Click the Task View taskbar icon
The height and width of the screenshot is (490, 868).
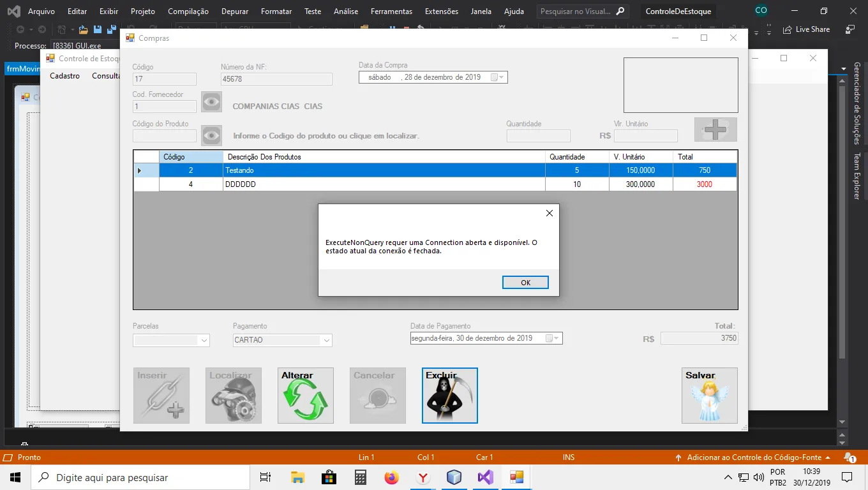266,477
